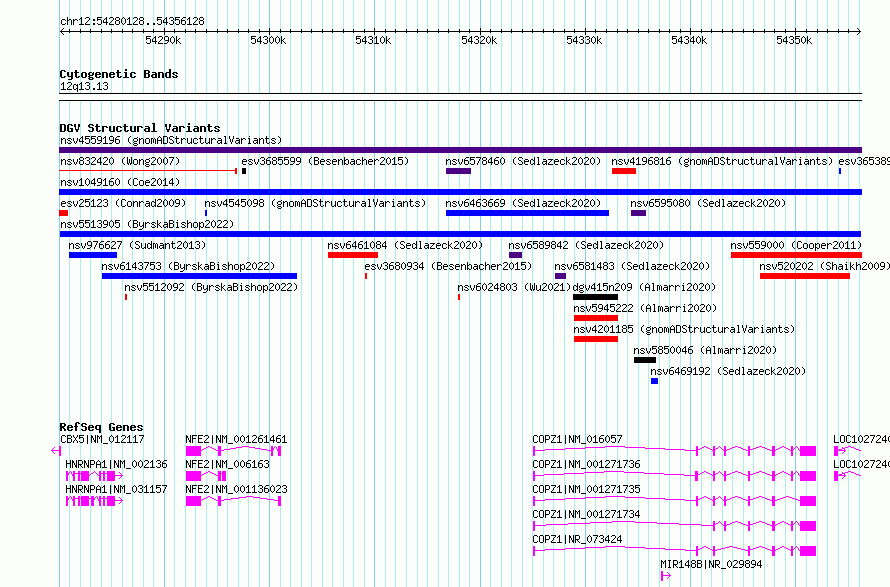
Task: Select the purple nsv6589842 bar
Action: [515, 255]
